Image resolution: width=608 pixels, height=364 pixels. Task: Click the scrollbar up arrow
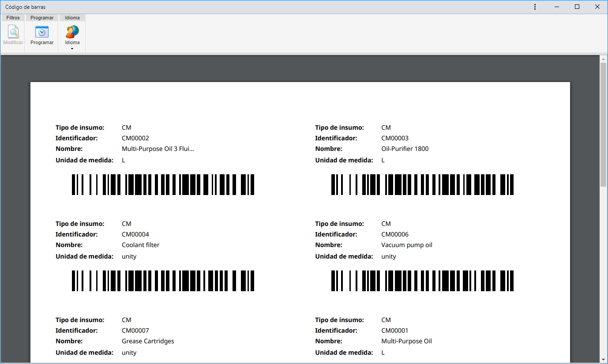pos(603,58)
